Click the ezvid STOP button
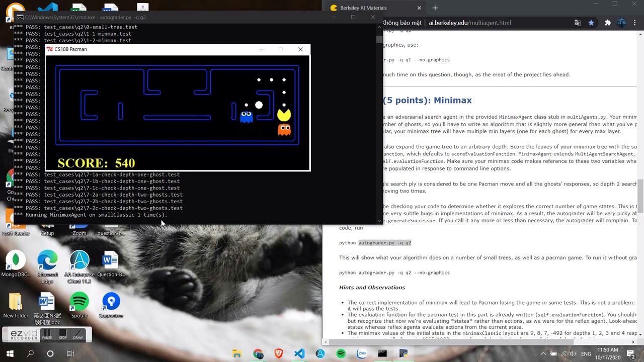Screen dimensions: 644x362 pyautogui.click(x=63, y=334)
